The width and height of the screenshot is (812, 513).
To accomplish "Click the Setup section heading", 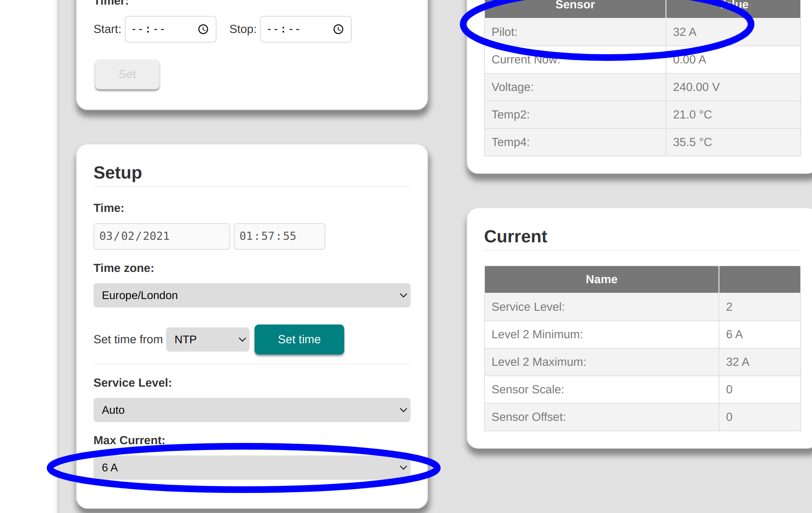I will point(118,172).
